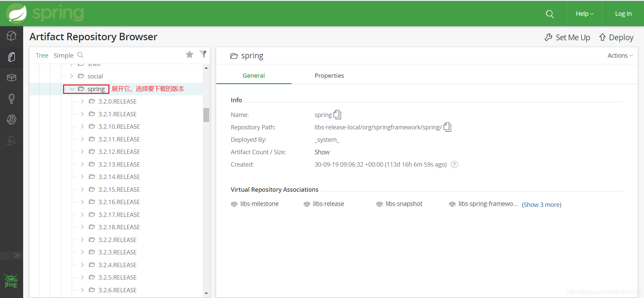Select 3.2.17.RELEASE folder
644x298 pixels.
119,215
